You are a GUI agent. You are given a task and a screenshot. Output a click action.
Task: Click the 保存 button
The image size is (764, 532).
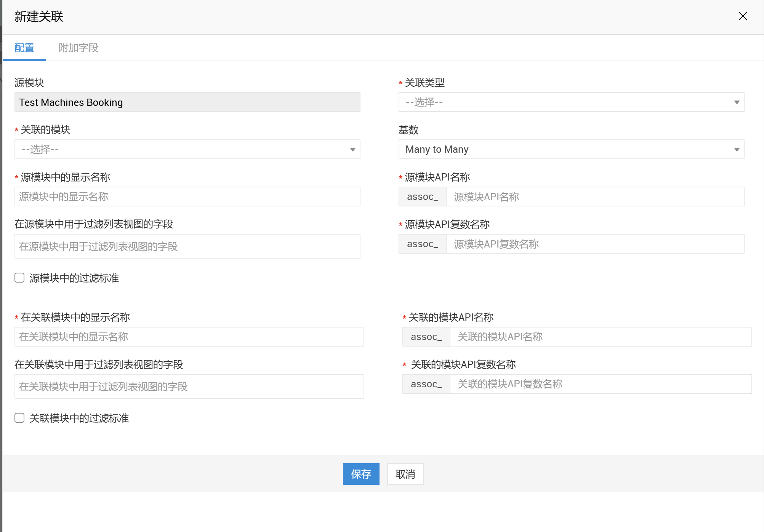[361, 474]
